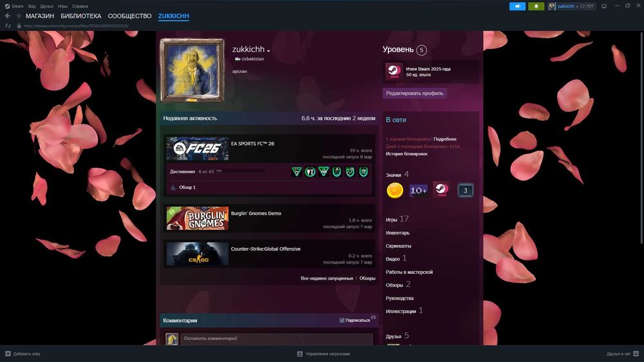Open the Друзья 5 link
Screen dimensions: 644x362
[397, 336]
